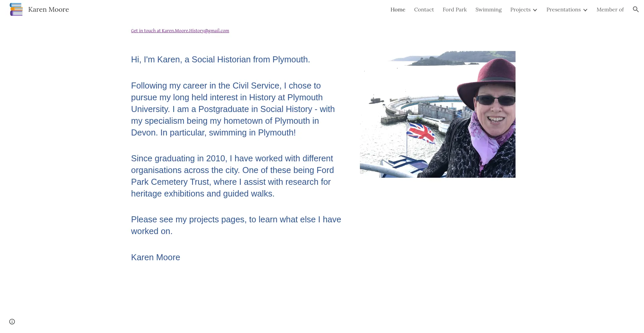Click the Karen Moore site title in header
Screen dimensions: 644x333
(49, 9)
